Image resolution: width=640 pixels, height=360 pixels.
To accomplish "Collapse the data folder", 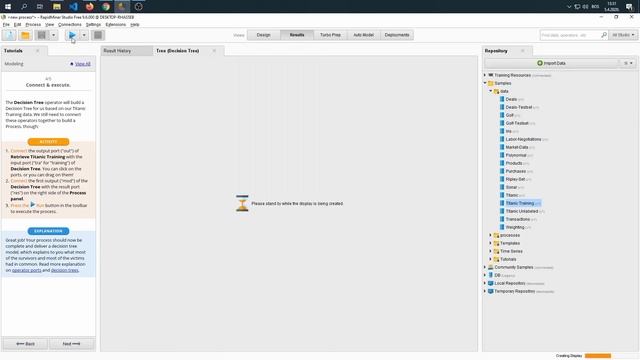I will 491,91.
